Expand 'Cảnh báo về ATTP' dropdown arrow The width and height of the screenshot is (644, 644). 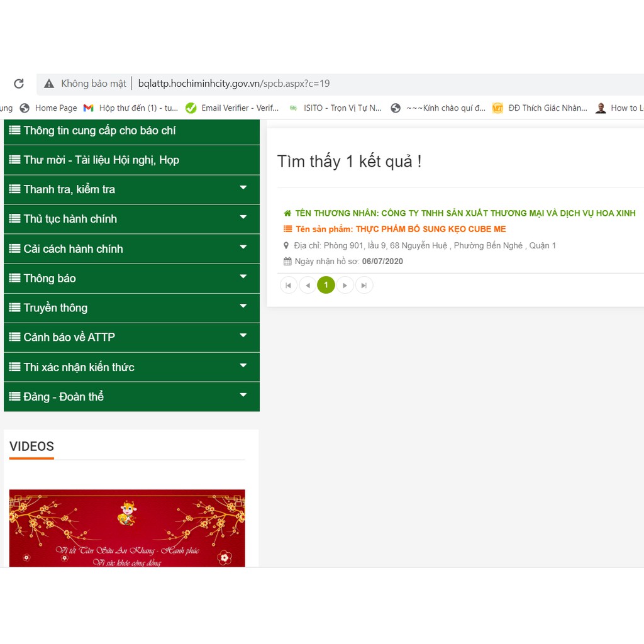pos(243,336)
